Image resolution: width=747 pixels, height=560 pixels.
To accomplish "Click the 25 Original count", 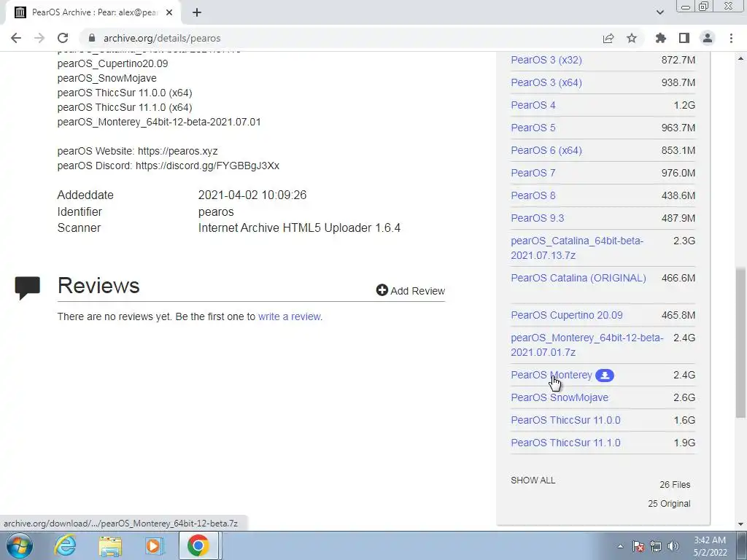I will tap(669, 504).
